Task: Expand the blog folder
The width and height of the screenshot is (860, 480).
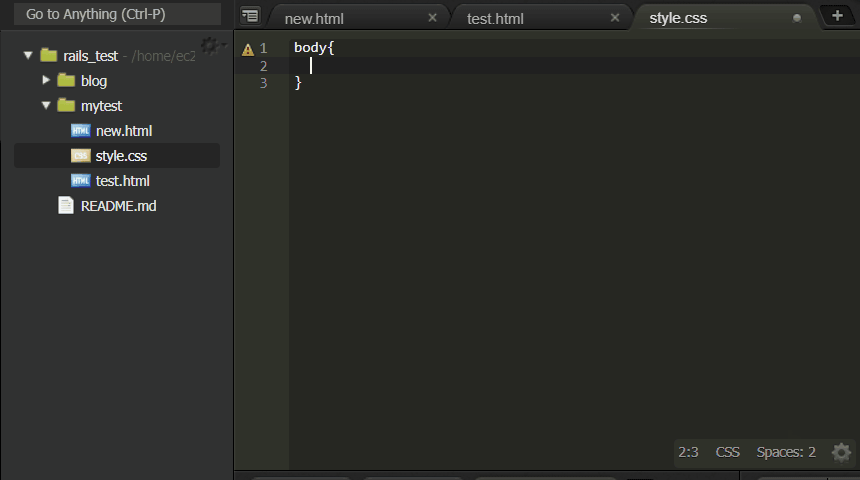Action: tap(46, 80)
